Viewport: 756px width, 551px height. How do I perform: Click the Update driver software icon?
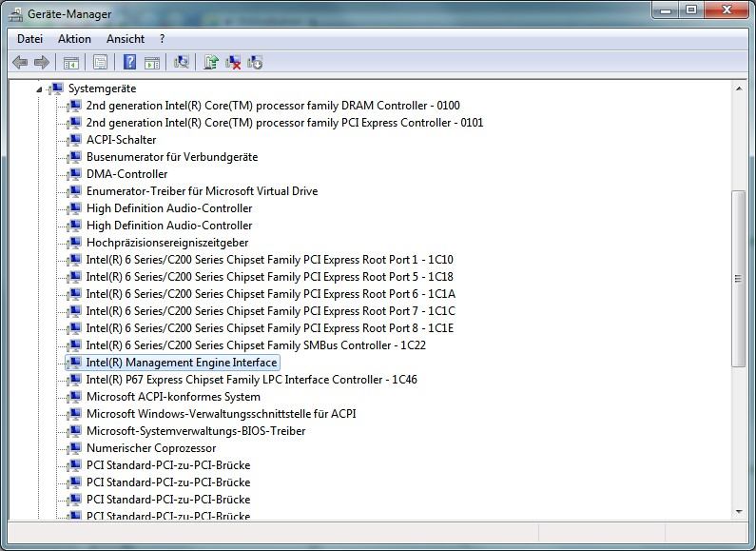(211, 62)
